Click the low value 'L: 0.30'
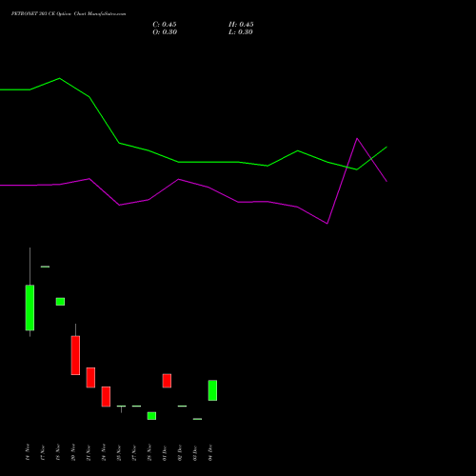 coord(241,32)
